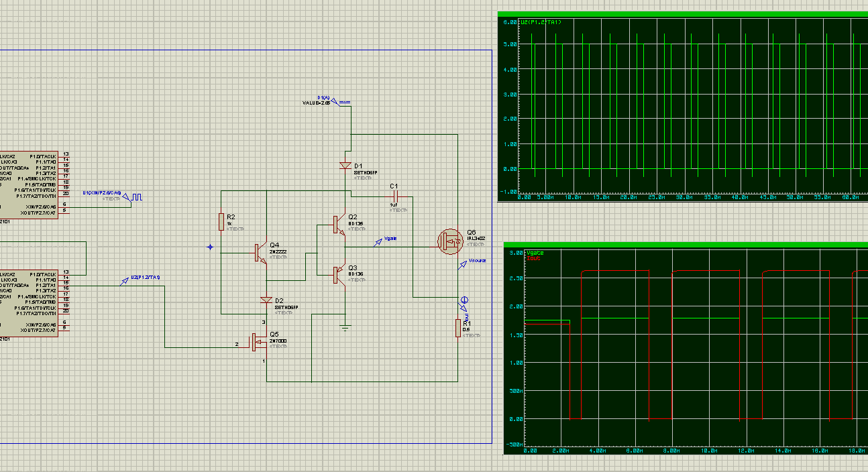
Task: Select resistor R2 body
Action: click(x=221, y=221)
